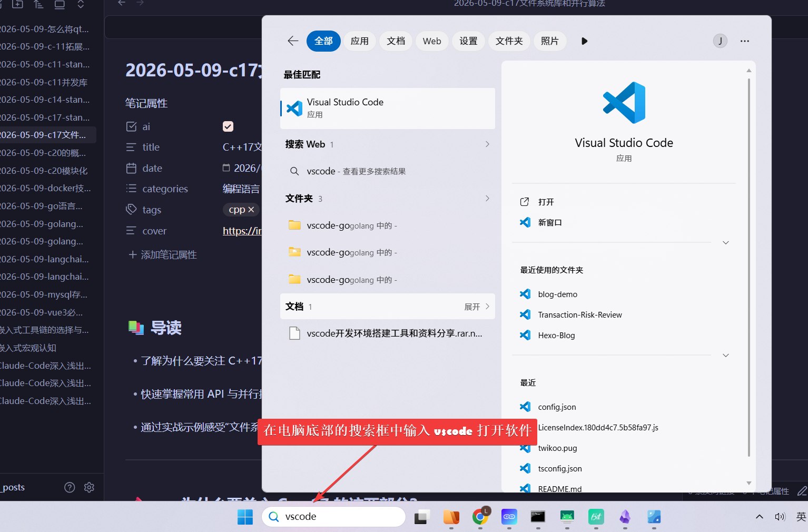This screenshot has width=808, height=532.
Task: Open the Visual Studio Code best match result
Action: click(388, 108)
